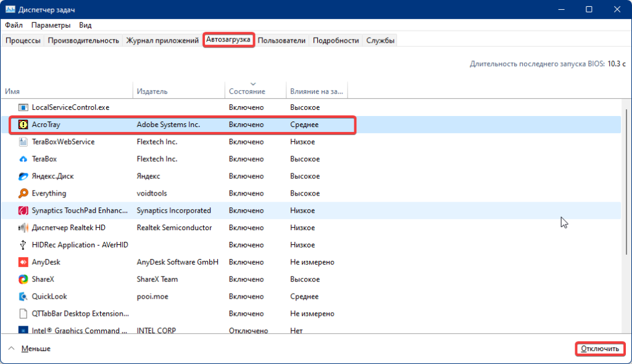Select the Яндекс.Диск name text
The width and height of the screenshot is (632, 364).
point(53,176)
